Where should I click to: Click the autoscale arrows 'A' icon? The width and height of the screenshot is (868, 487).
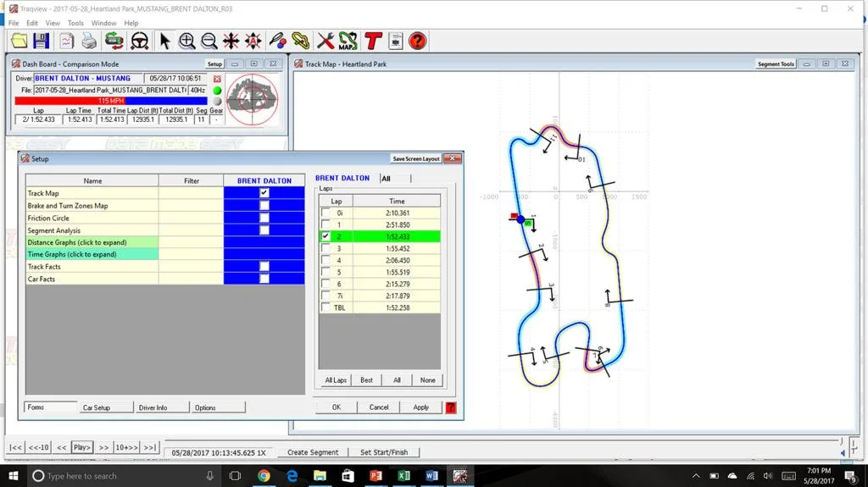[x=253, y=41]
